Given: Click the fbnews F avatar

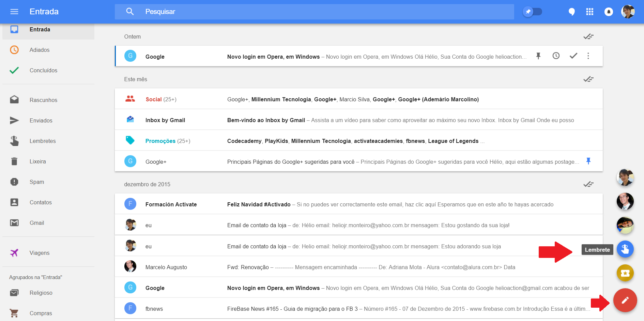Looking at the screenshot, I should click(x=130, y=308).
